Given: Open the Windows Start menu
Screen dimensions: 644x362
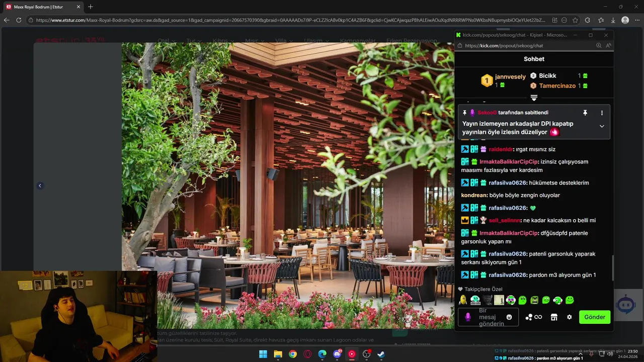Looking at the screenshot, I should tap(263, 354).
